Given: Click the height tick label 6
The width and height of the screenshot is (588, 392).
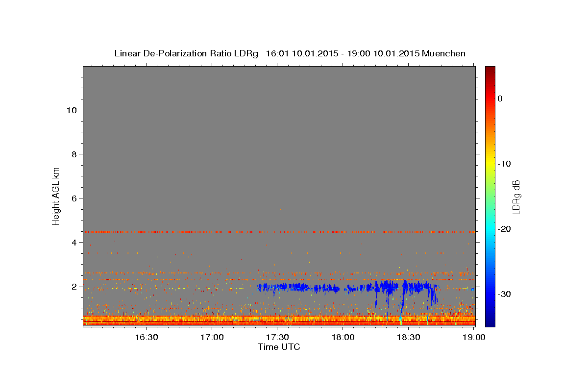Looking at the screenshot, I should click(x=74, y=198).
